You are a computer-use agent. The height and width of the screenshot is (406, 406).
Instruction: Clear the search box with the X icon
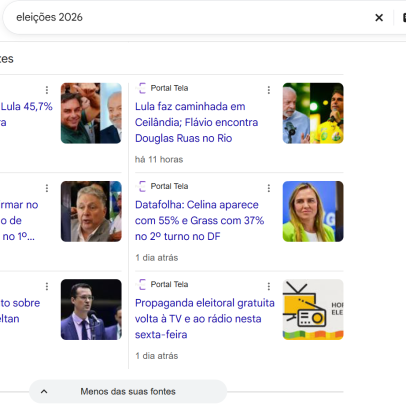(x=379, y=18)
